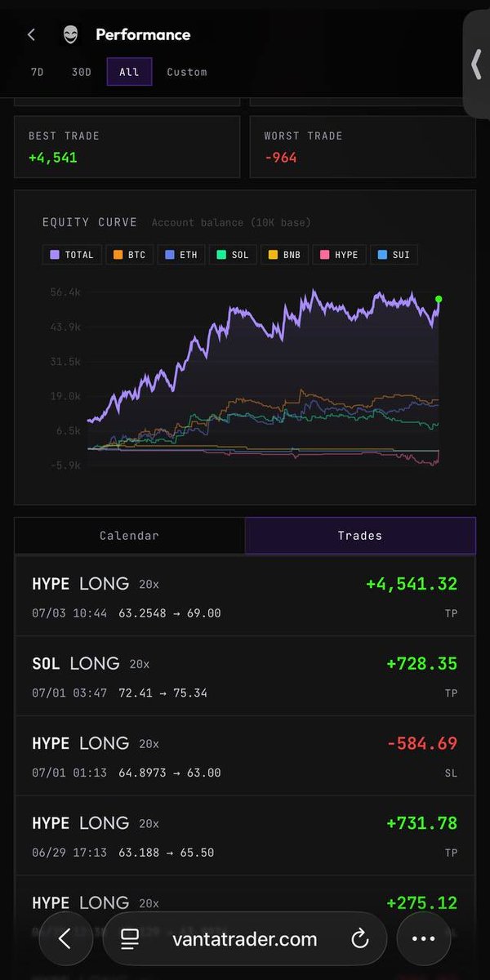Click the purple TOTAL color swatch
This screenshot has height=980, width=490.
pyautogui.click(x=55, y=255)
